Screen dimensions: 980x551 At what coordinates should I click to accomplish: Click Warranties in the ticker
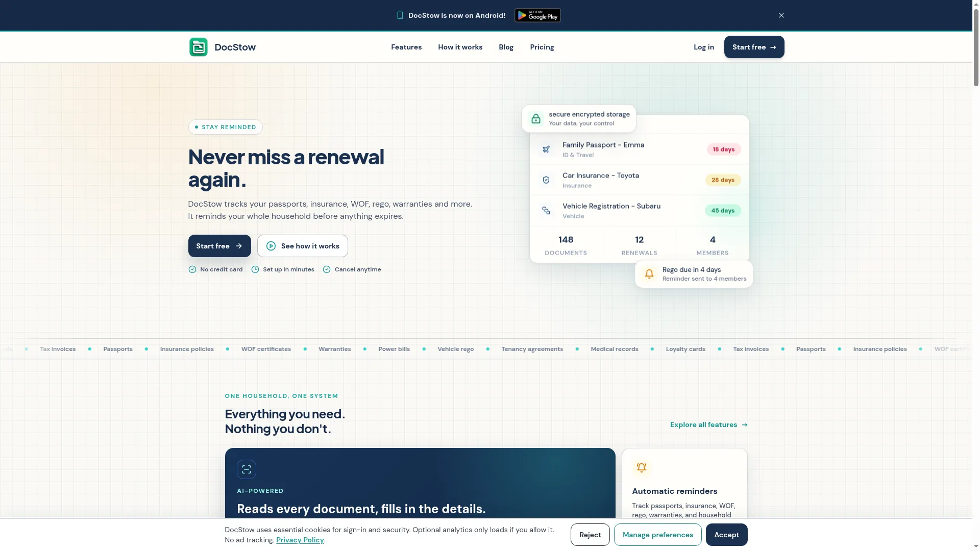(x=335, y=349)
